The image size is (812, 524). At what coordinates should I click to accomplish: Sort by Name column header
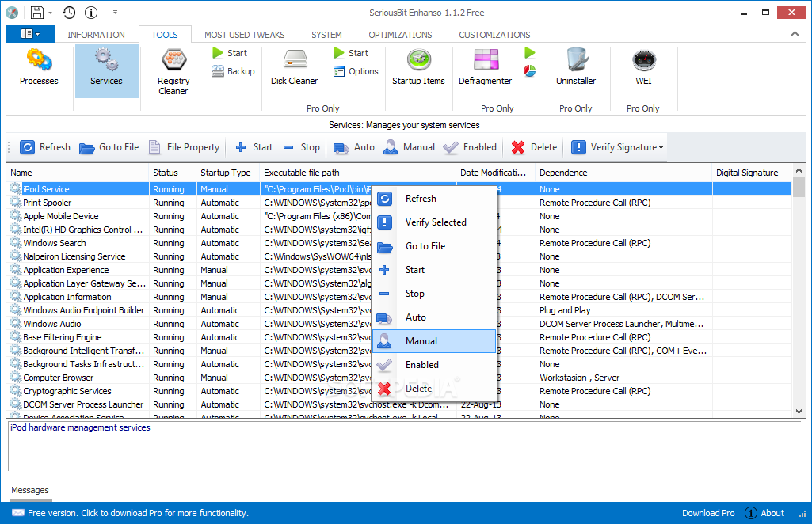pos(78,173)
